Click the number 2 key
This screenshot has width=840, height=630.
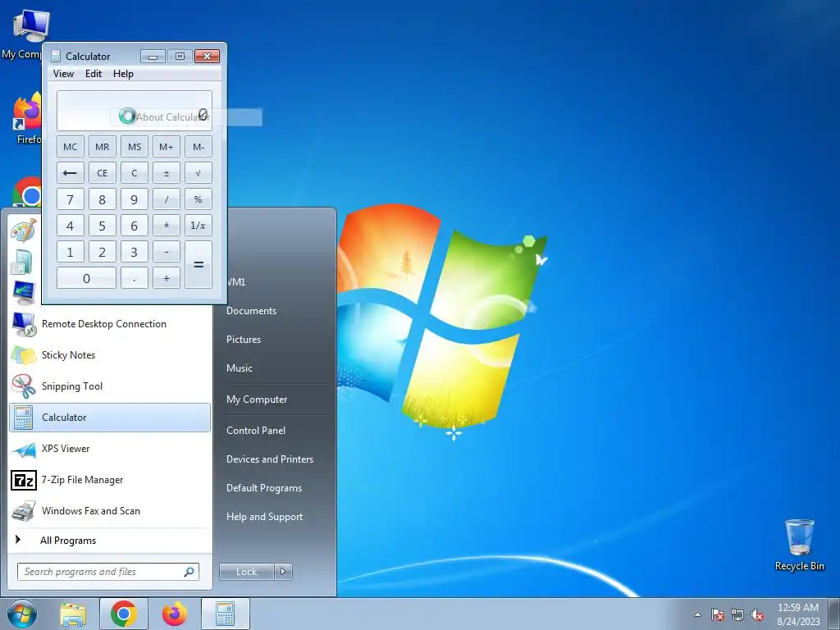tap(103, 252)
